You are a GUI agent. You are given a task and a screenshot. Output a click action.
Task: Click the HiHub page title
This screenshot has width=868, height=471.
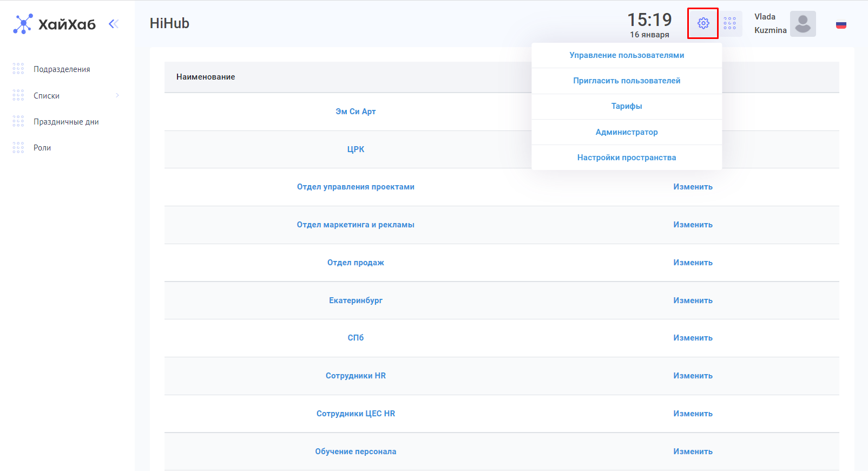coord(169,23)
